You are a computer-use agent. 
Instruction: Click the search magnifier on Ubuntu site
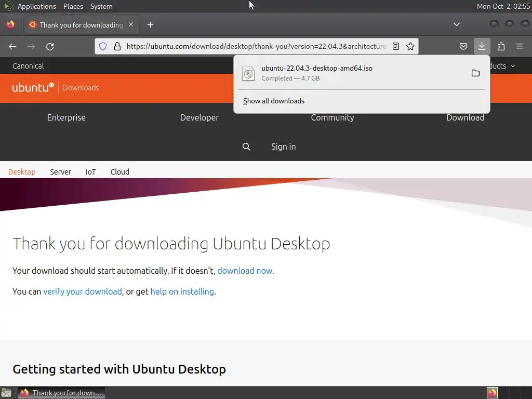[246, 147]
